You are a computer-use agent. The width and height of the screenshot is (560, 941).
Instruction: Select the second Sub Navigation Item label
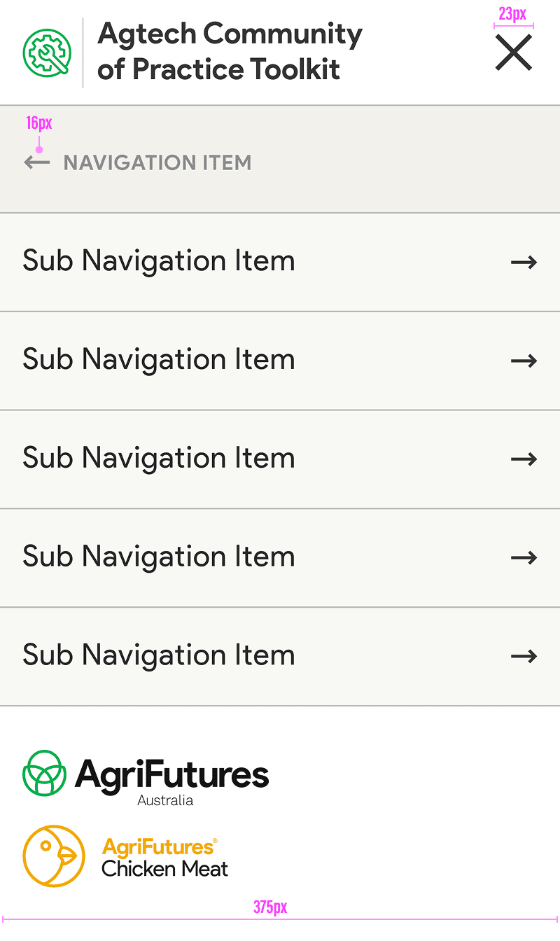(x=159, y=360)
